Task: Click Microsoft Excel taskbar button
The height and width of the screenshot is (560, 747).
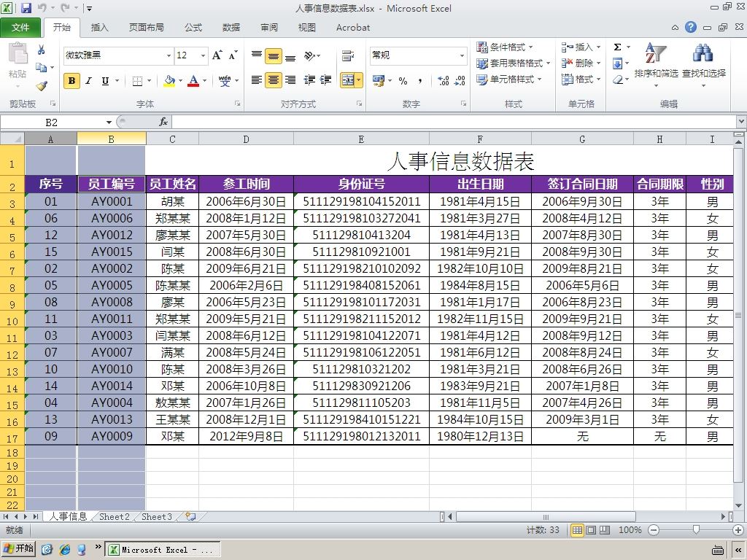Action: [x=163, y=550]
